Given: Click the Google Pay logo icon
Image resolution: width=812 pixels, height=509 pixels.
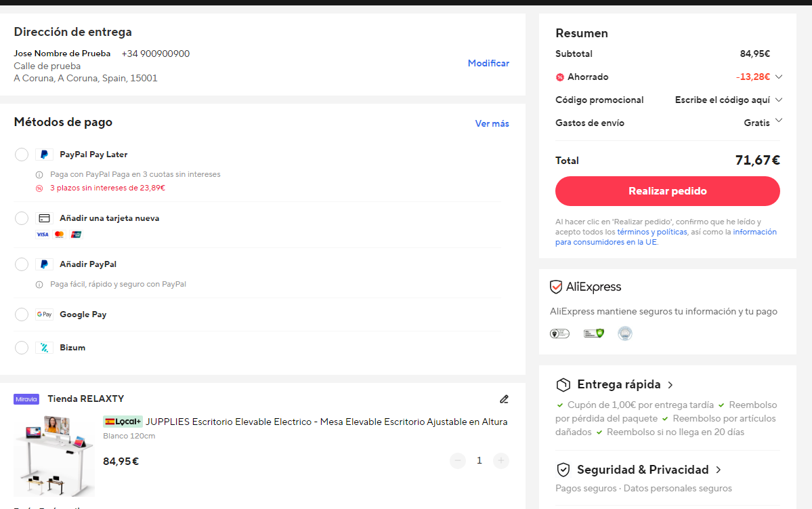Looking at the screenshot, I should [45, 314].
